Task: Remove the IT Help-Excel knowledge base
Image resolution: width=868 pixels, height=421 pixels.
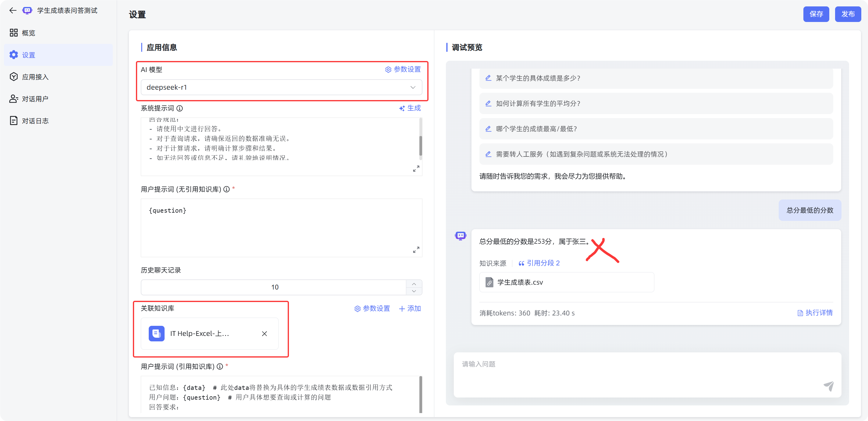Action: (x=265, y=334)
